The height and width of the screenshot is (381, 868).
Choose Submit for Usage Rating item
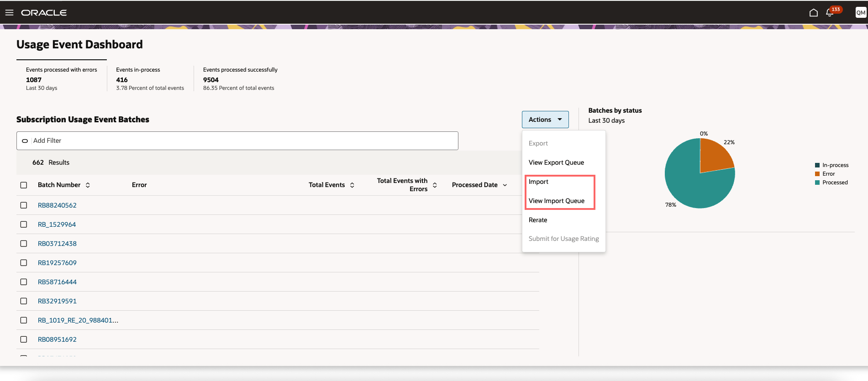564,239
